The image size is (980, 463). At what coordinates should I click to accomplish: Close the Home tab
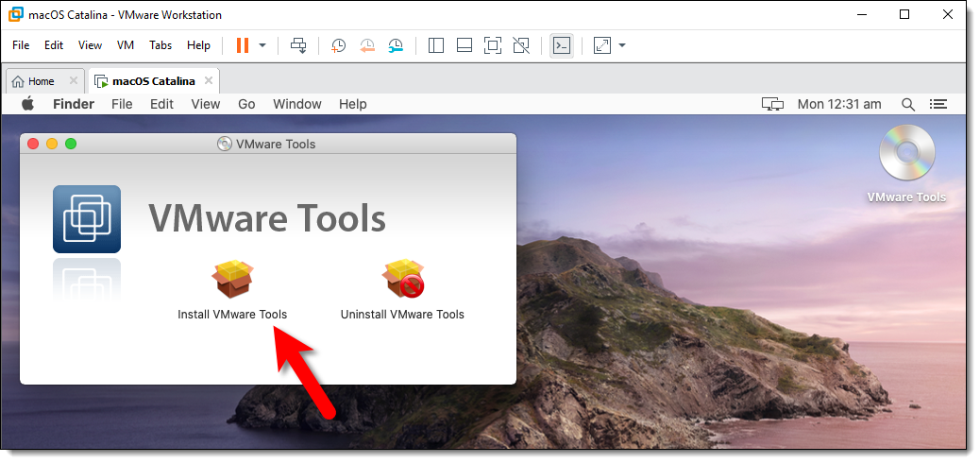click(x=73, y=80)
